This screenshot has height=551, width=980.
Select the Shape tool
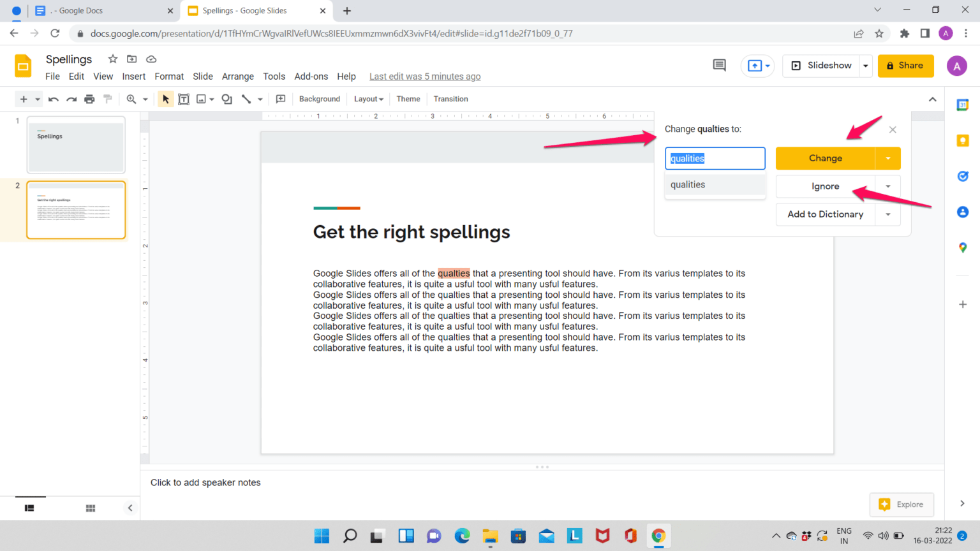point(226,99)
